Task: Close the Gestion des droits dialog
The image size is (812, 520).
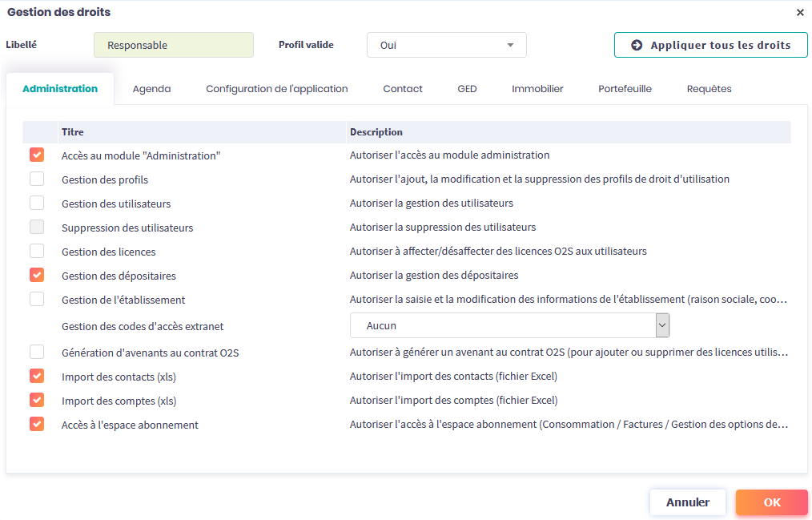Action: point(800,13)
